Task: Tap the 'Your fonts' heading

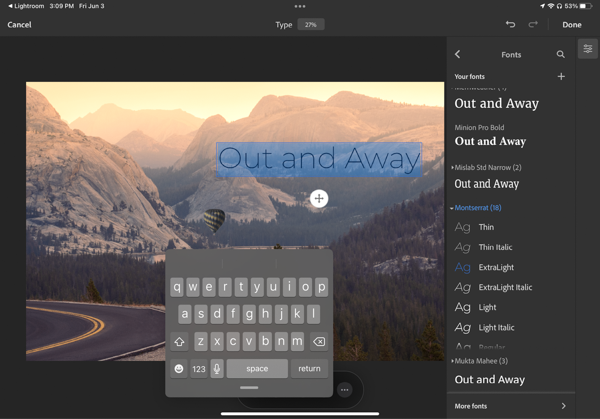Action: pos(470,77)
